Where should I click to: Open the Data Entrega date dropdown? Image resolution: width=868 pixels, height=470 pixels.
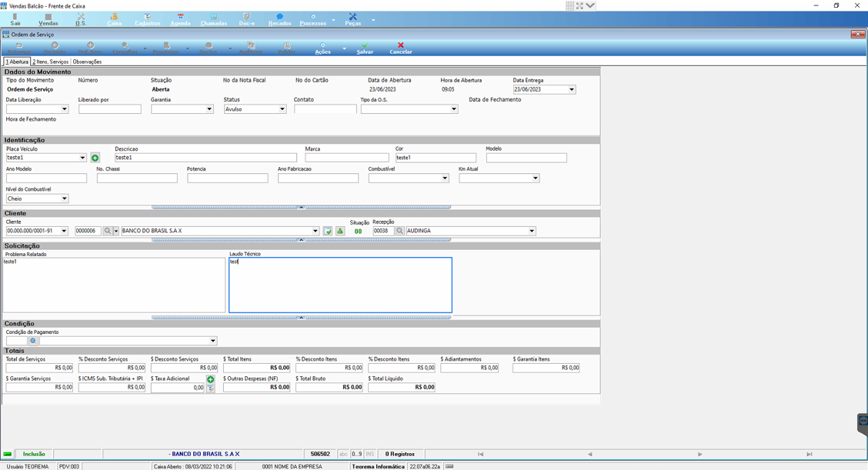572,89
